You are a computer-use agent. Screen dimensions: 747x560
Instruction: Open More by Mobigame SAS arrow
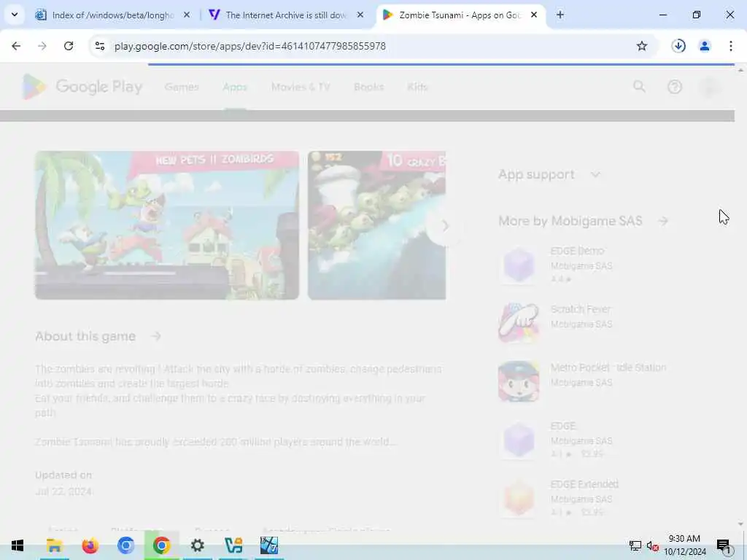[662, 221]
